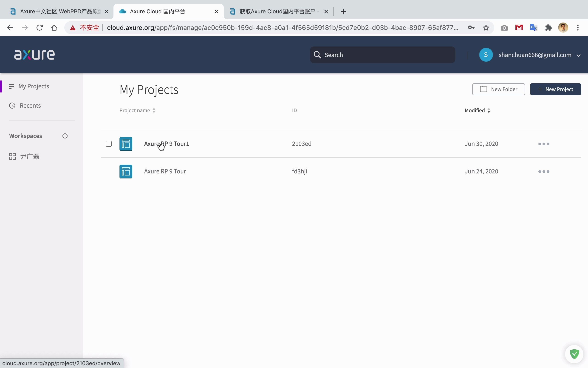
Task: Sort by Project name column
Action: (x=138, y=110)
